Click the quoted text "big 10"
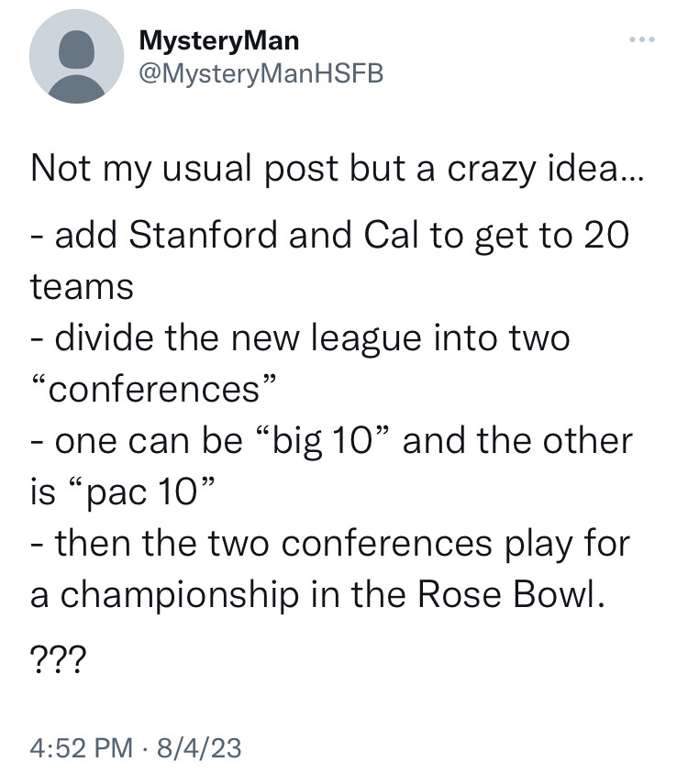Image resolution: width=688 pixels, height=784 pixels. [x=326, y=440]
